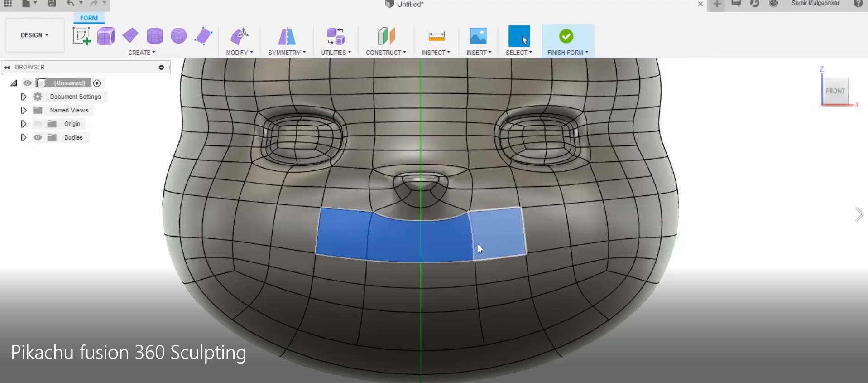Click the green Finish Form checkmark
The height and width of the screenshot is (383, 868).
(566, 36)
